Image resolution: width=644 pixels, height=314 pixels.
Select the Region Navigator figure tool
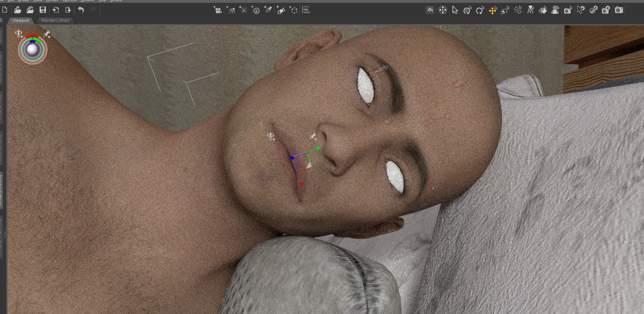[x=555, y=10]
